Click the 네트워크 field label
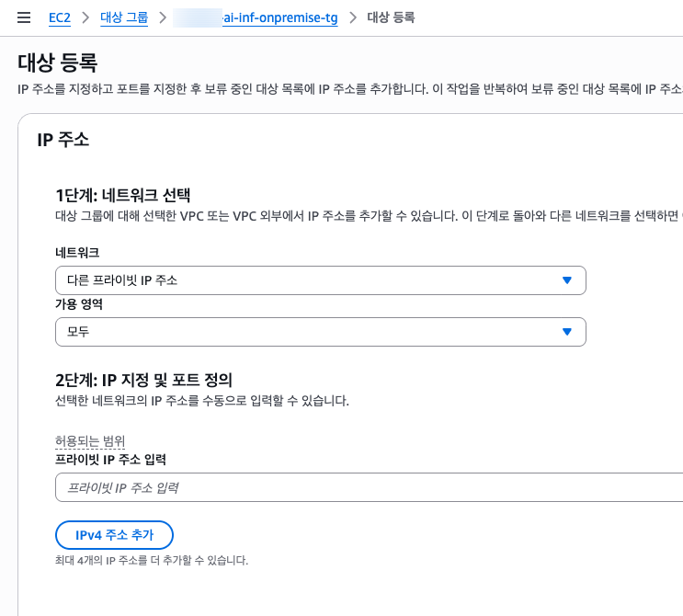The width and height of the screenshot is (683, 616). pos(77,252)
